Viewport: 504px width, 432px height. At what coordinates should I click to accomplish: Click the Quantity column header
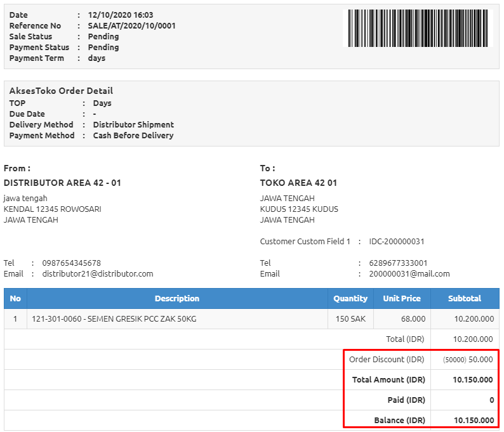[x=350, y=298]
